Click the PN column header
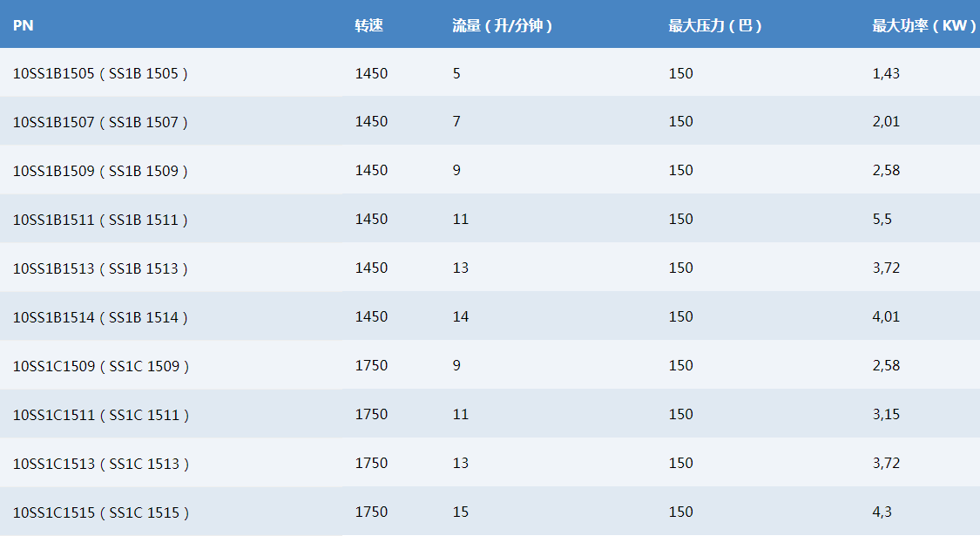The image size is (980, 536). click(x=24, y=25)
